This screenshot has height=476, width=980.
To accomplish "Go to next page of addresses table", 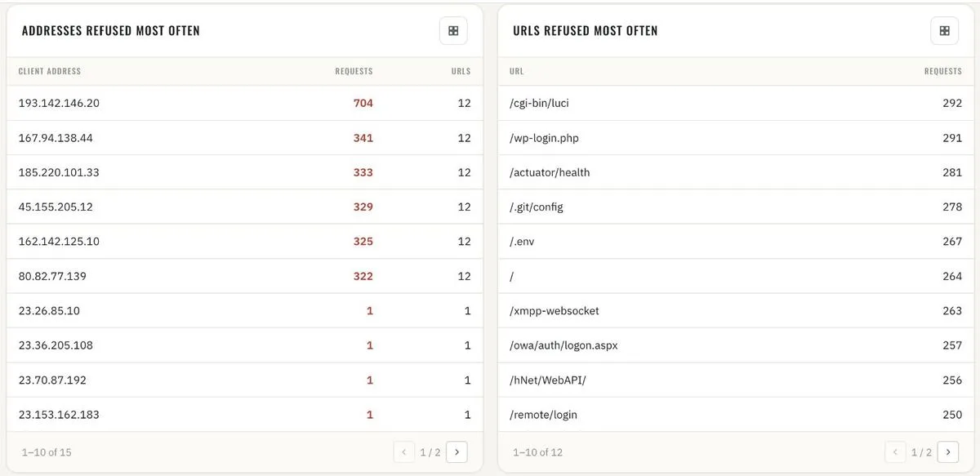I will point(457,452).
